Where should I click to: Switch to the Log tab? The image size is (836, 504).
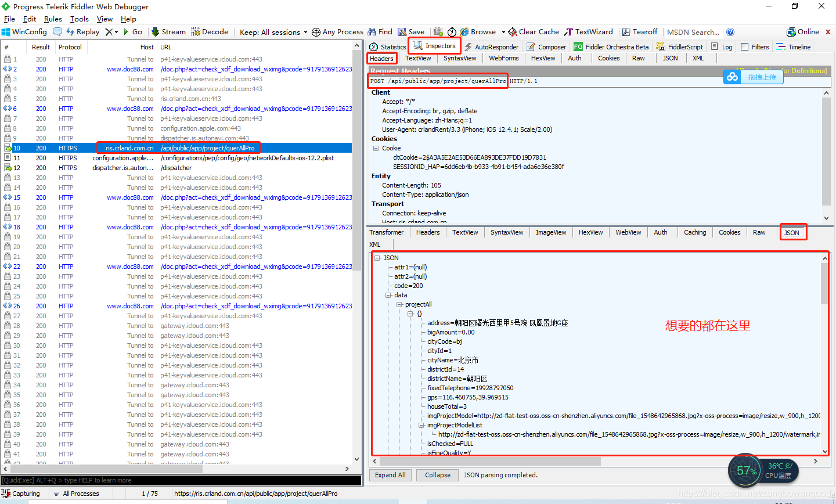pos(722,47)
